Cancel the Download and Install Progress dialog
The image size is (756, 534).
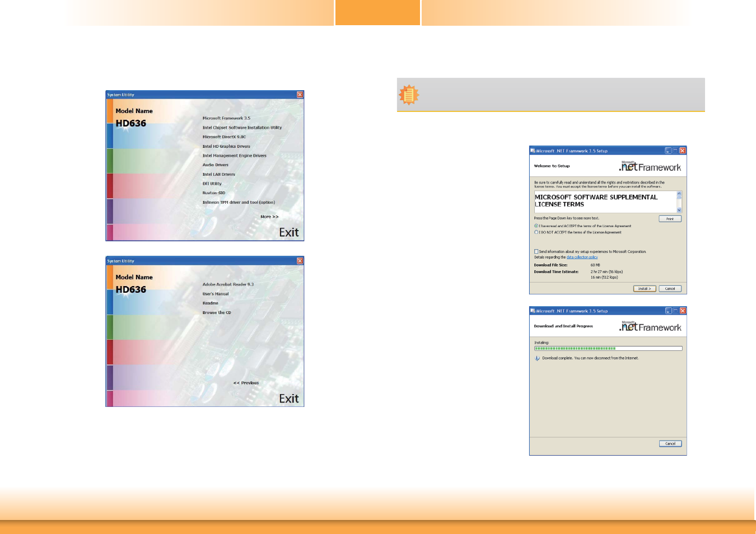(x=670, y=444)
